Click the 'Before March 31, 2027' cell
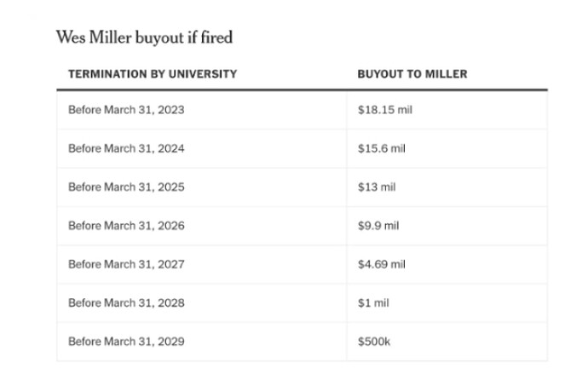This screenshot has height=379, width=588. [x=126, y=264]
